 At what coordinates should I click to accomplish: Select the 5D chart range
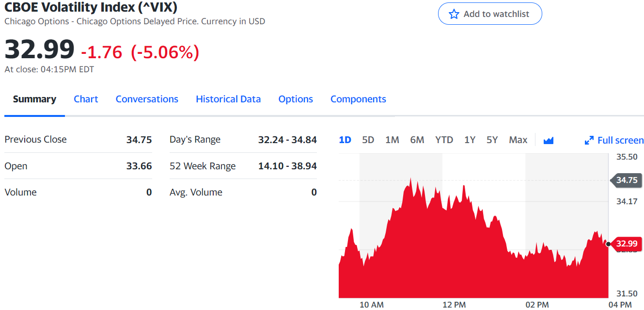(x=368, y=140)
